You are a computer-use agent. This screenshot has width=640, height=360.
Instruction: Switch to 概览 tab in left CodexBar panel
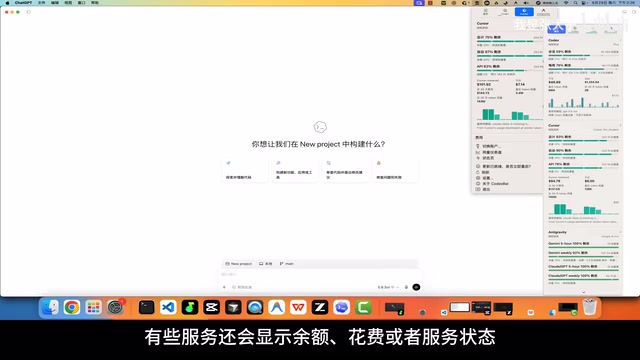coord(486,12)
